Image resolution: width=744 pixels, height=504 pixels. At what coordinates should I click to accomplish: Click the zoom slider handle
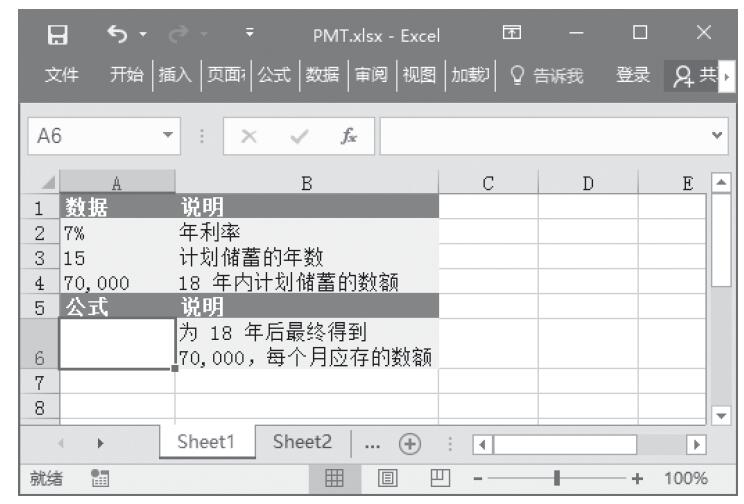556,478
